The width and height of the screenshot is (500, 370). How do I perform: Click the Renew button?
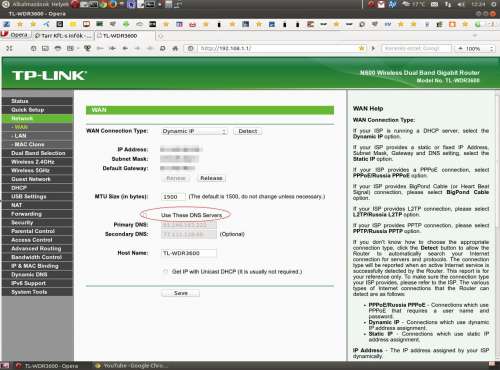(x=176, y=178)
